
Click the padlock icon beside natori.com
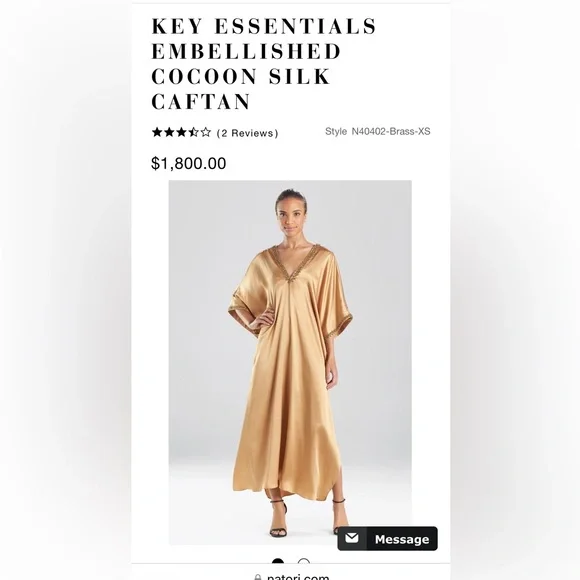[258, 577]
